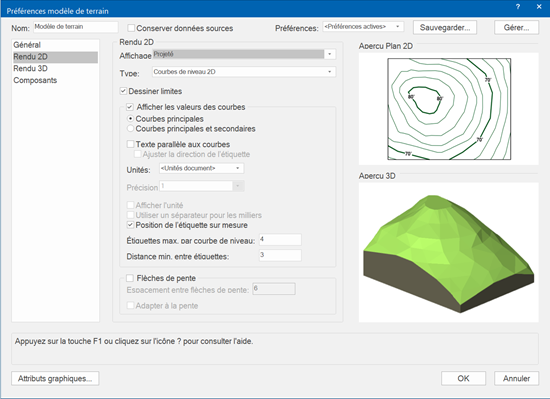Viewport: 550px width, 399px height.
Task: Close the Préférences modèle de terrain dialog
Action: point(539,7)
